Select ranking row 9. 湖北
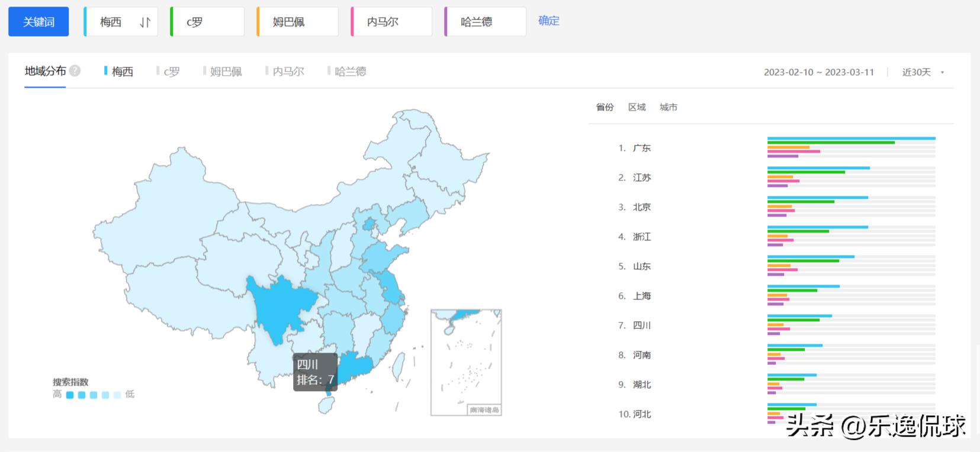Image resolution: width=980 pixels, height=452 pixels. pos(776,385)
